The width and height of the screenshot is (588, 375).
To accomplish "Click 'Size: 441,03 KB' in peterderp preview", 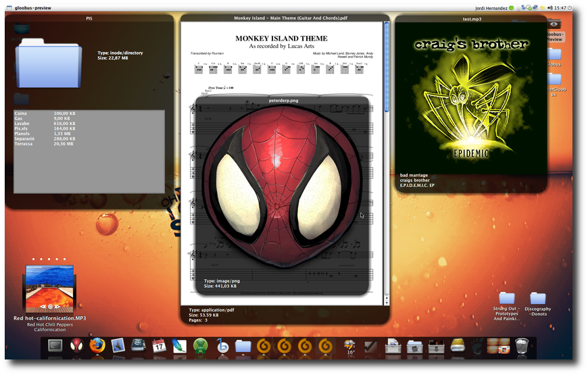I will [x=220, y=286].
